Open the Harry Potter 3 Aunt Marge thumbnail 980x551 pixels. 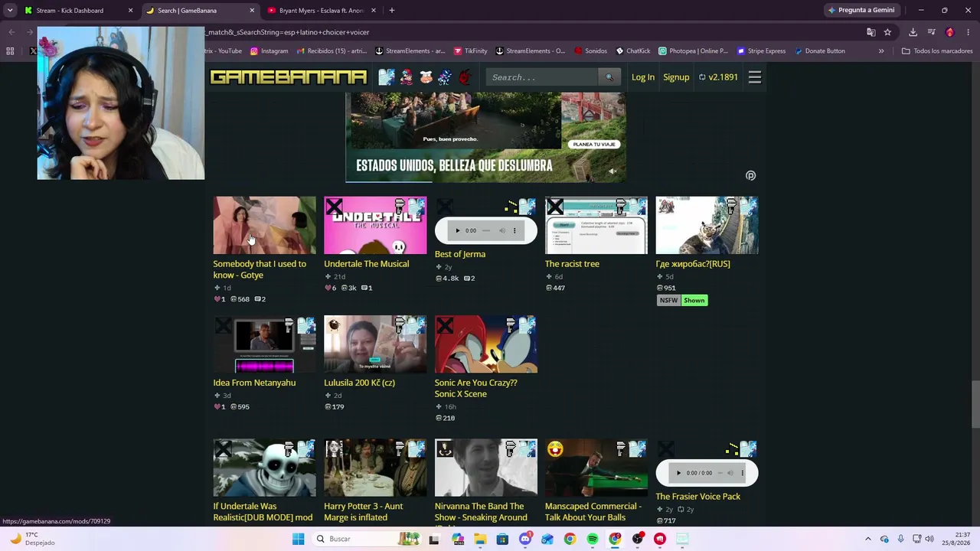(x=375, y=468)
